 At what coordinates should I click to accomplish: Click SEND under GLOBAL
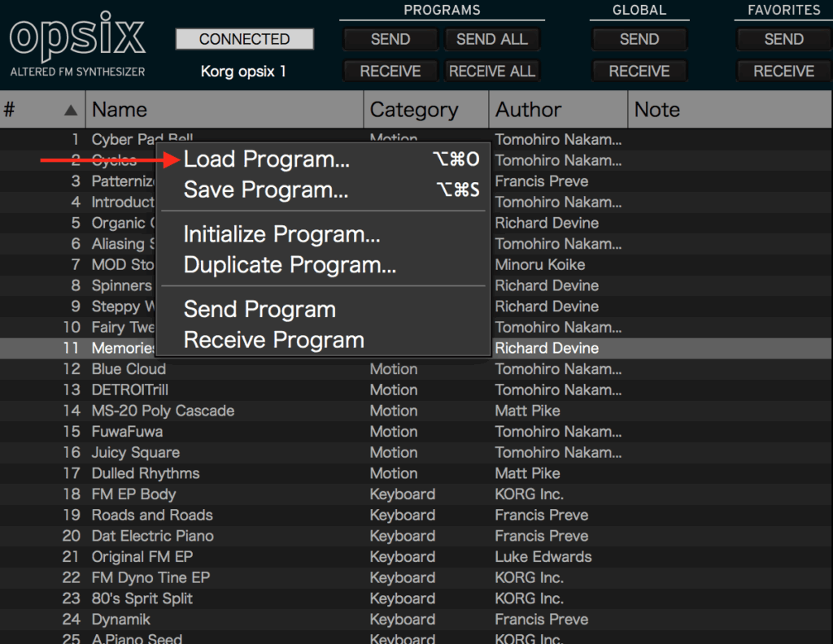point(639,39)
